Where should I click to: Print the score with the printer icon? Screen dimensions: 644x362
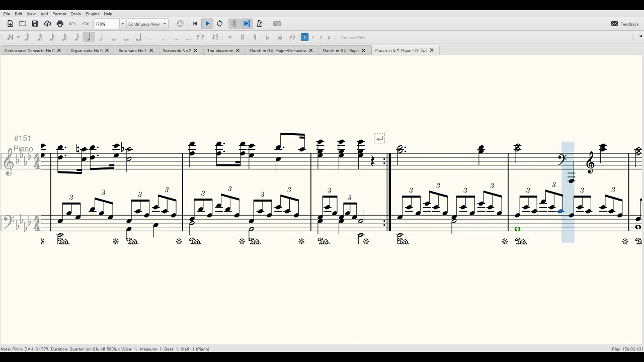coord(60,24)
